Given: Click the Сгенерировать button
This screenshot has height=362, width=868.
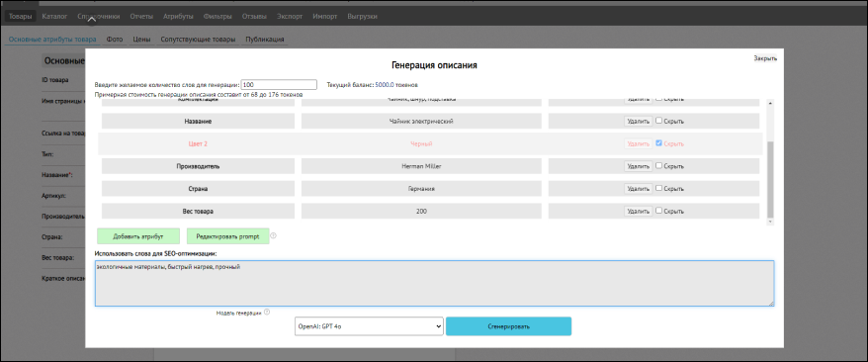Looking at the screenshot, I should (x=508, y=326).
